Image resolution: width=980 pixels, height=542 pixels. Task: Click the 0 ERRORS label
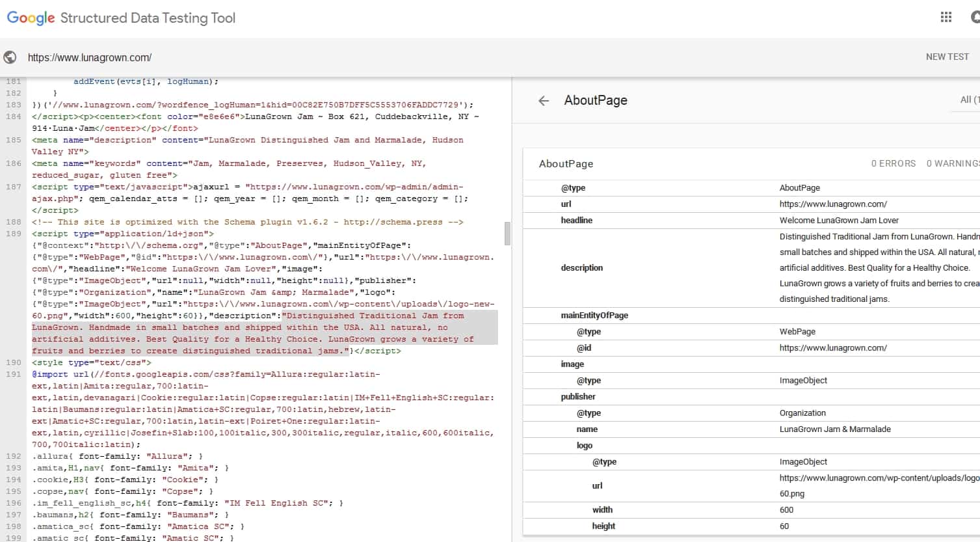click(x=893, y=163)
